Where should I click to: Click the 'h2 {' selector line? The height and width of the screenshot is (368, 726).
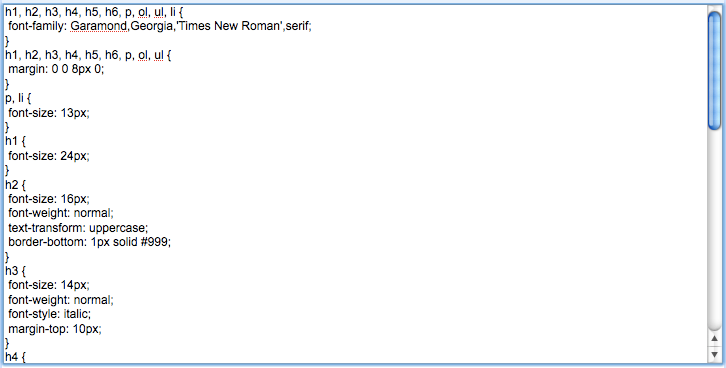pos(15,184)
